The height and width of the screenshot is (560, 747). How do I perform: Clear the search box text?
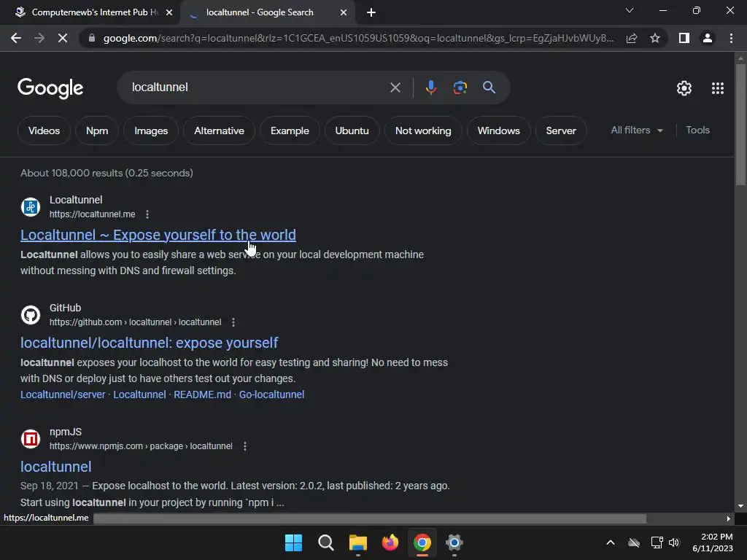pos(395,87)
